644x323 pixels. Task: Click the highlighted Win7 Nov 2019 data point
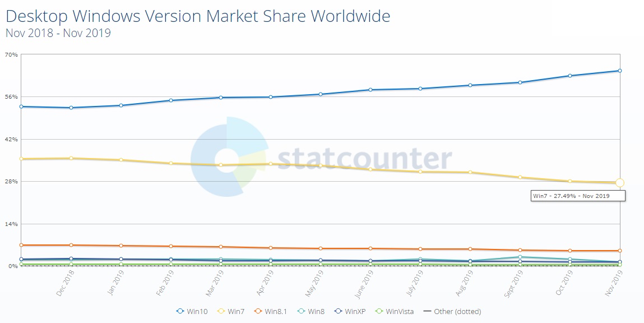coord(619,183)
